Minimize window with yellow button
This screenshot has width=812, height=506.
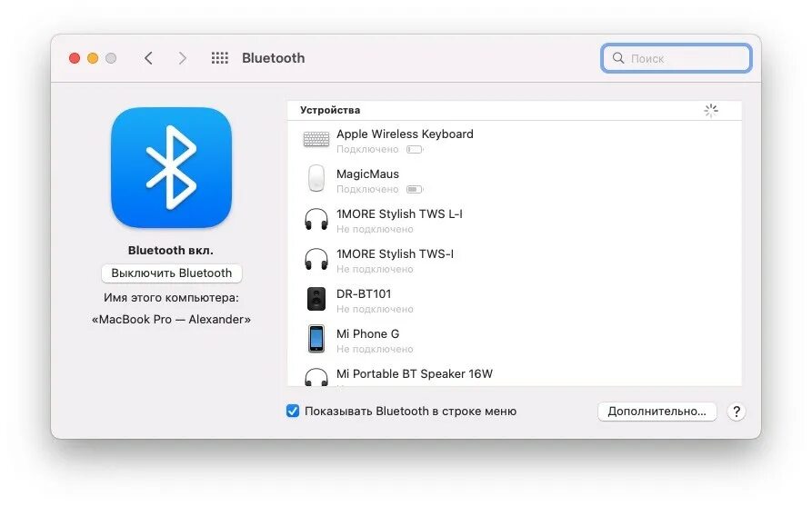coord(93,58)
